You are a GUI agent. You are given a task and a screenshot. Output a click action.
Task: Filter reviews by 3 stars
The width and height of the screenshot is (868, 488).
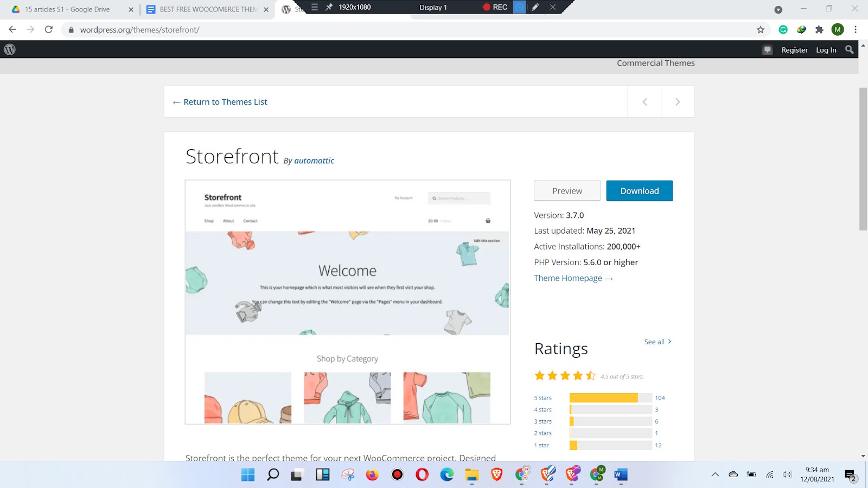click(542, 421)
